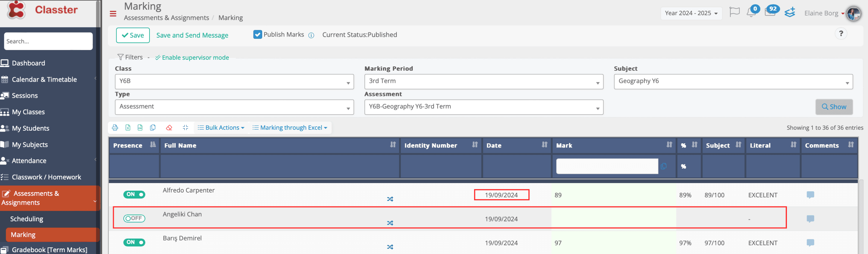
Task: Open comment bubble for Barış Demirel
Action: coord(810,243)
